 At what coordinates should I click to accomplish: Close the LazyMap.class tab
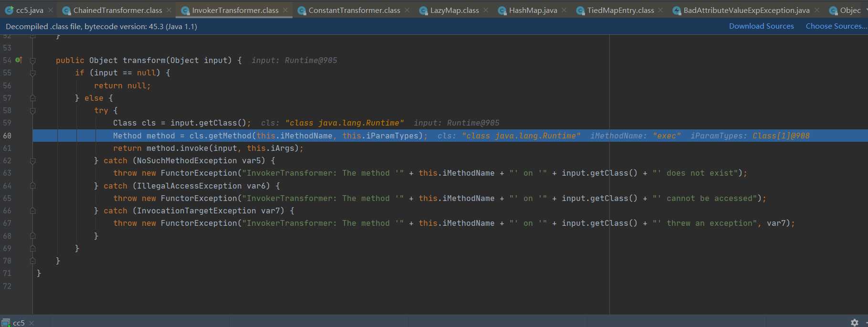point(486,10)
